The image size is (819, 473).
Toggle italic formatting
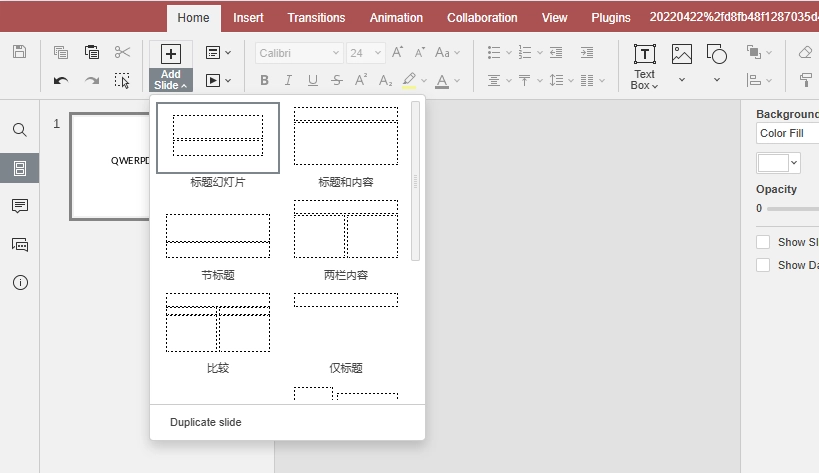[x=288, y=80]
